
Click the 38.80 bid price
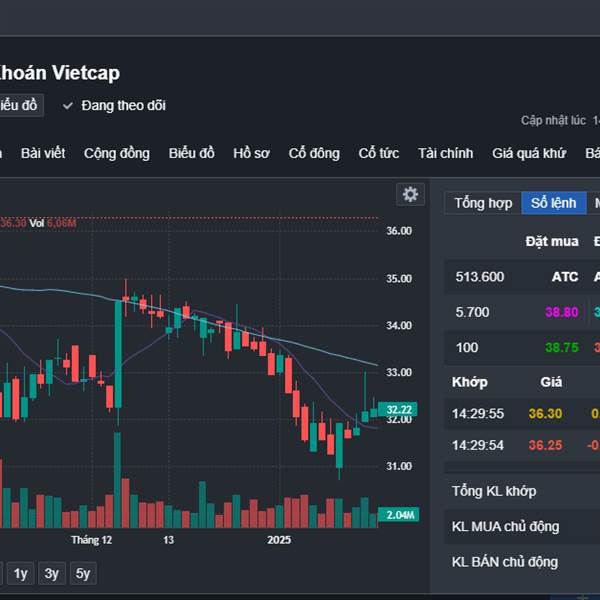561,312
